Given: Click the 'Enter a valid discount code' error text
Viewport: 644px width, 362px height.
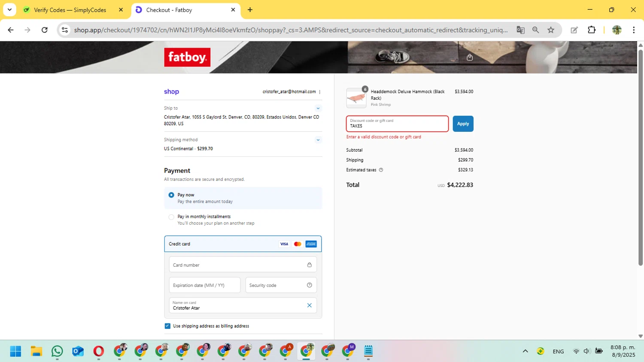Looking at the screenshot, I should (x=384, y=137).
